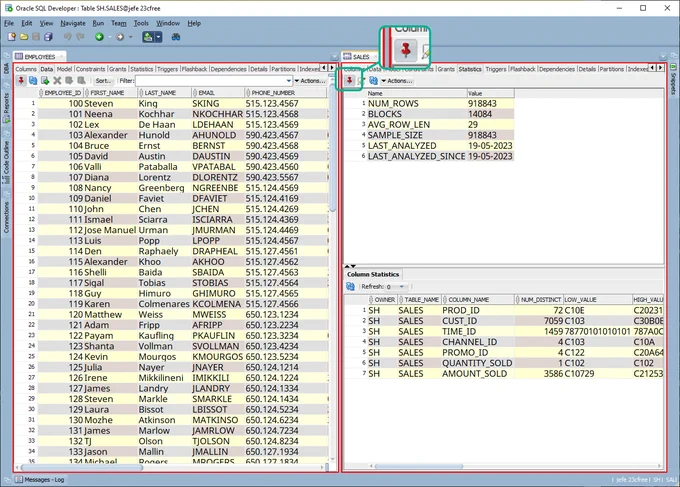Viewport: 680px width, 487px height.
Task: Open the document list dropdown above EMPLOYEES pane
Action: [334, 57]
